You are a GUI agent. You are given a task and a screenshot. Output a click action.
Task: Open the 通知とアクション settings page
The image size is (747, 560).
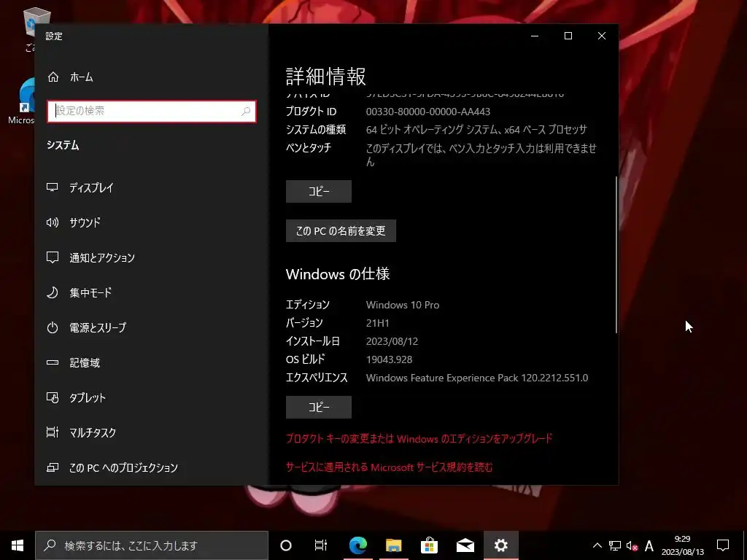[x=152, y=257]
